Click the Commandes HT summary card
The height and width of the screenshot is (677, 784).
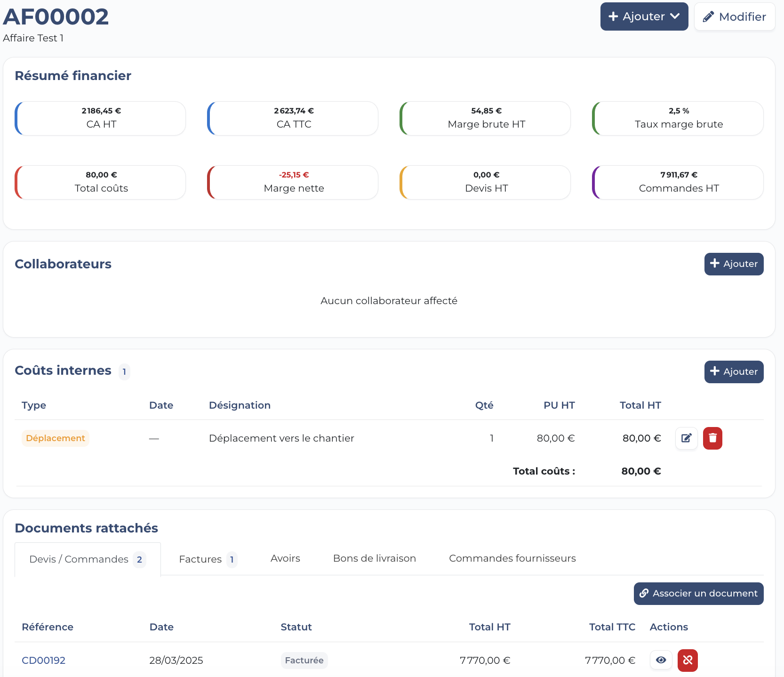pyautogui.click(x=678, y=182)
